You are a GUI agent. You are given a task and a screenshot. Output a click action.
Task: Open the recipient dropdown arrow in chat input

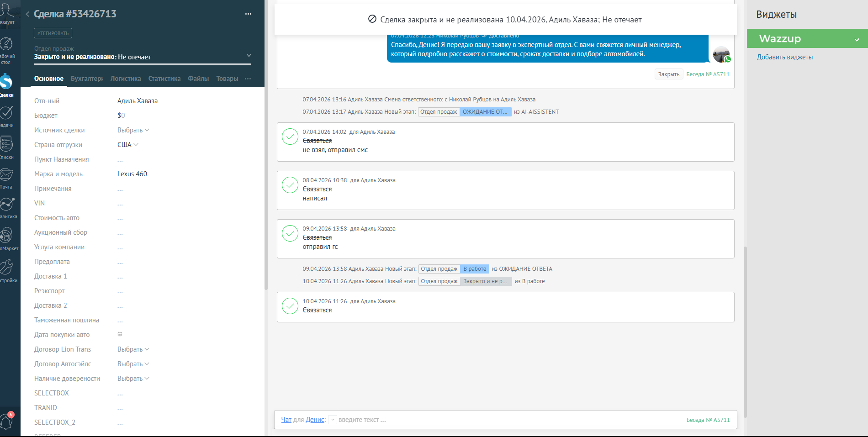pyautogui.click(x=333, y=420)
